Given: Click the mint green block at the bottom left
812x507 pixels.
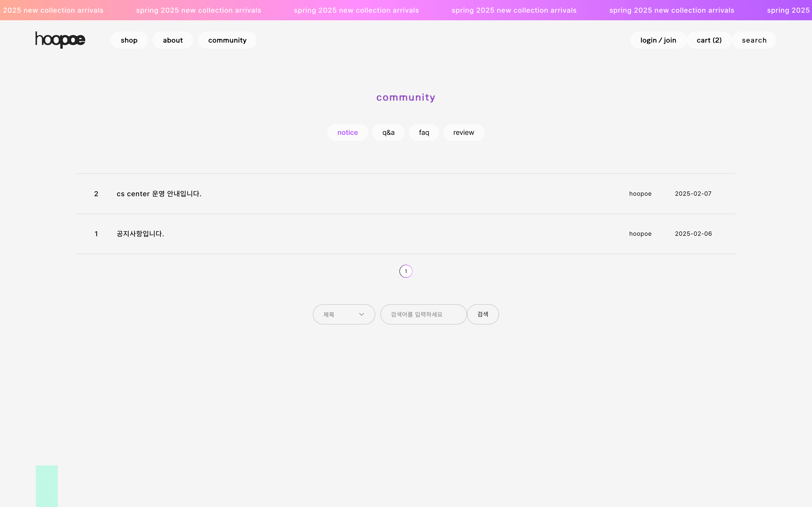Looking at the screenshot, I should pyautogui.click(x=47, y=485).
